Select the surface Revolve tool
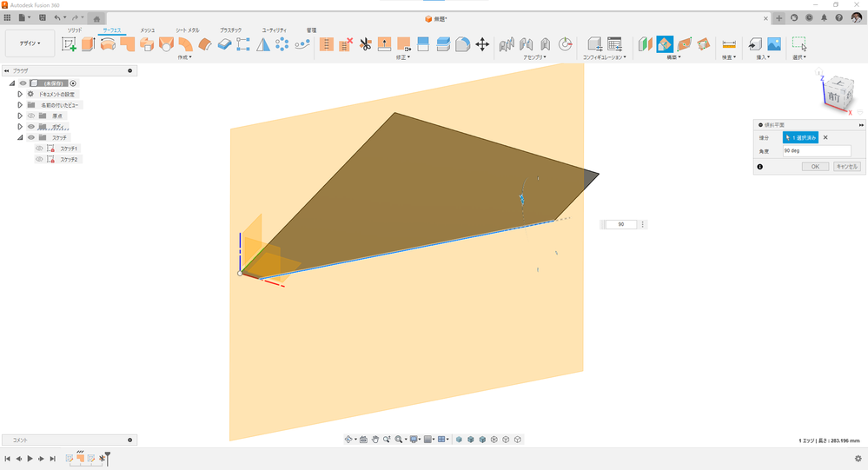 coord(108,44)
